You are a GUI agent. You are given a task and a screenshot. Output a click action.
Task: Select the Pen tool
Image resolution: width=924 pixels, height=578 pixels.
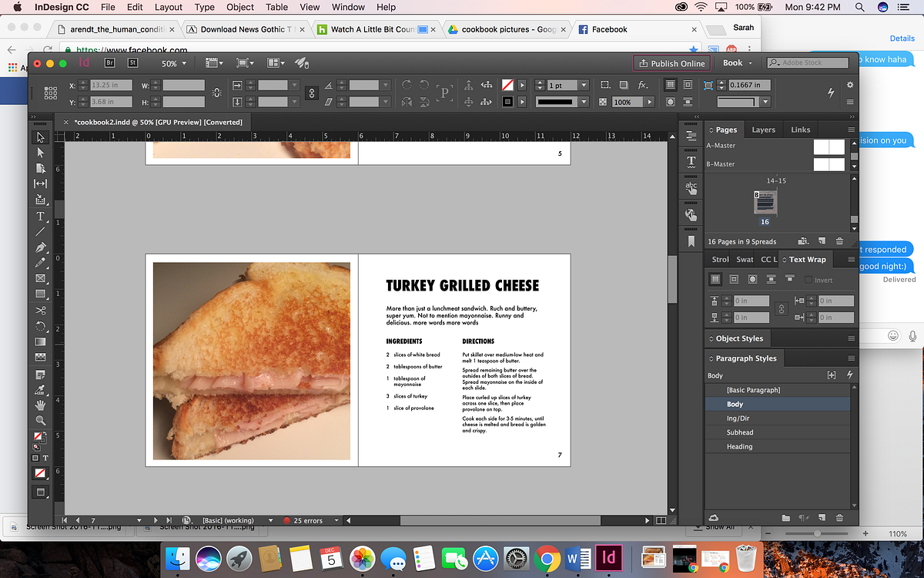click(40, 247)
